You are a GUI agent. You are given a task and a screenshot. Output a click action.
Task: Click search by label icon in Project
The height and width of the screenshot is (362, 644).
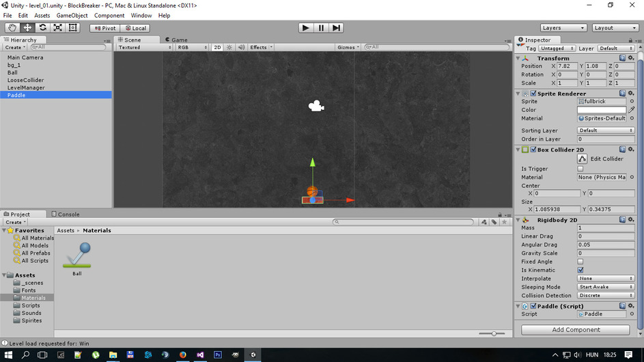click(x=494, y=222)
